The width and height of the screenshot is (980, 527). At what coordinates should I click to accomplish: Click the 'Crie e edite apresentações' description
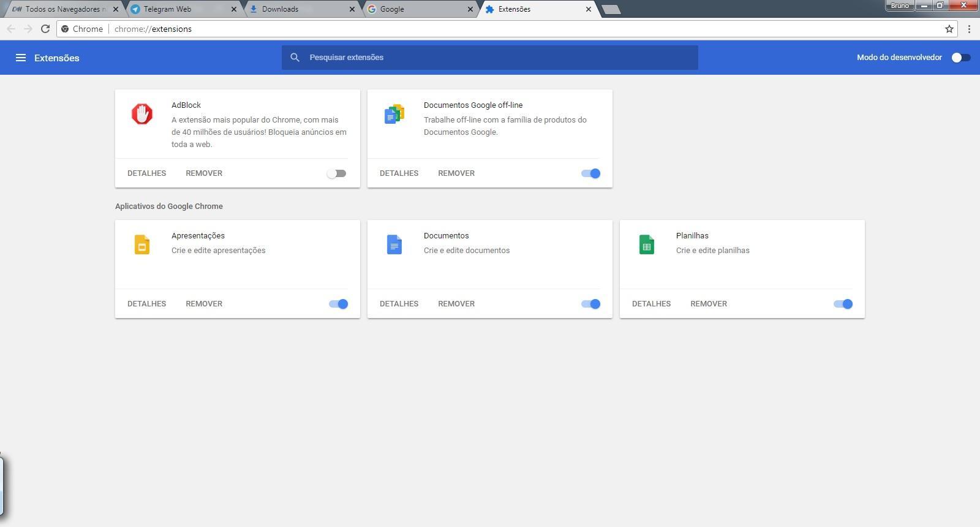coord(219,251)
